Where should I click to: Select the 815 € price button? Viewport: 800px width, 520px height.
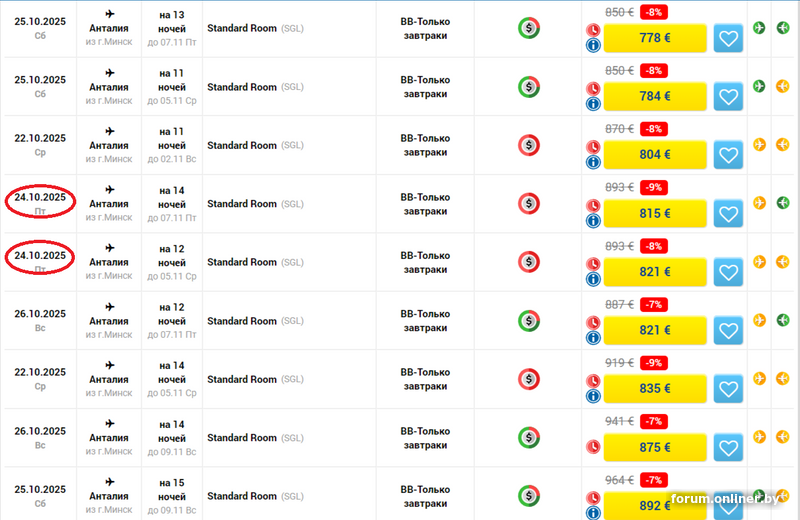655,213
